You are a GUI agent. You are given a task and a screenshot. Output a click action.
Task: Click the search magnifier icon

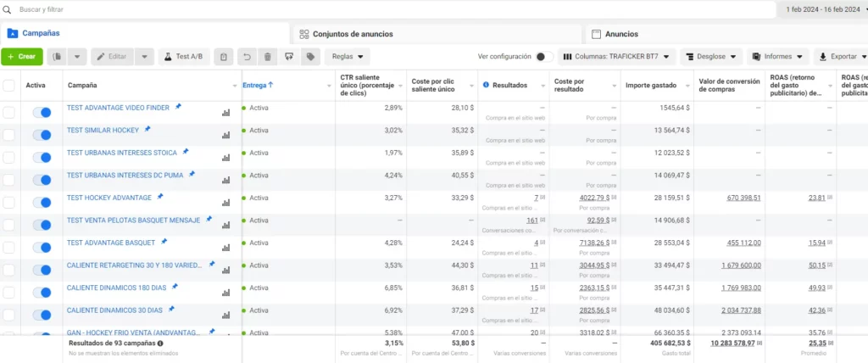(x=8, y=9)
